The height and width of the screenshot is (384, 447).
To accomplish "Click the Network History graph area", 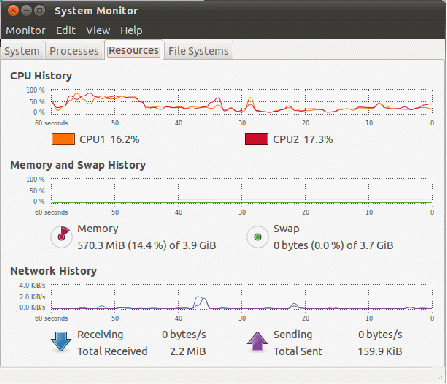I will click(242, 297).
